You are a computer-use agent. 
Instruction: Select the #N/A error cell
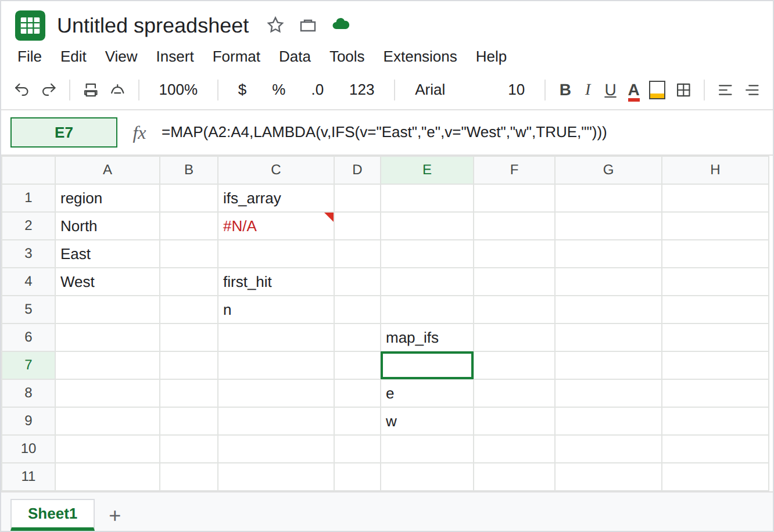click(276, 226)
